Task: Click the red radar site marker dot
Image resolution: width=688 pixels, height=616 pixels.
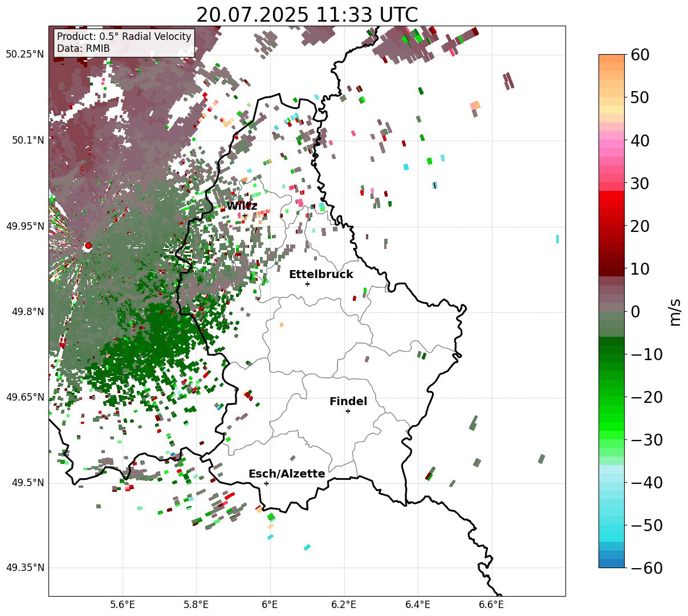Action: pos(88,246)
